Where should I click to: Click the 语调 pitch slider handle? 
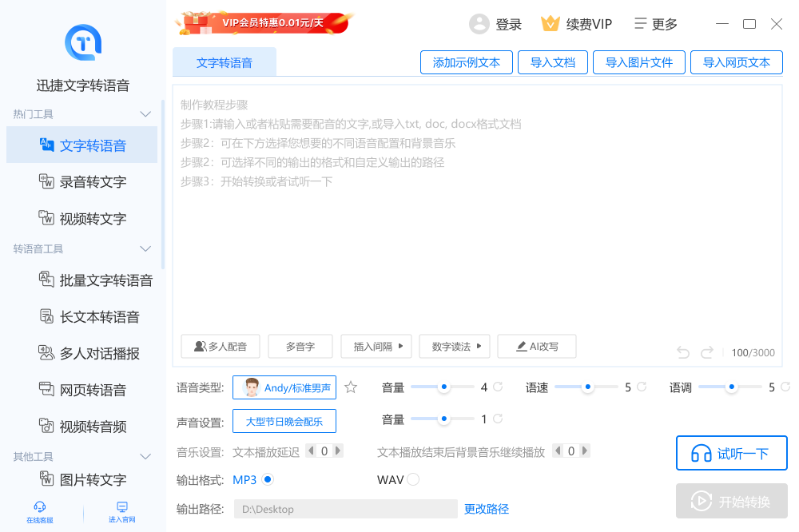click(731, 387)
